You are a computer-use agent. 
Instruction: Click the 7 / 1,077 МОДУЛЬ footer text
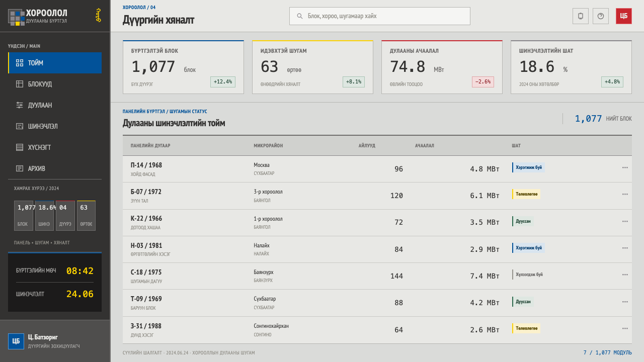(608, 353)
